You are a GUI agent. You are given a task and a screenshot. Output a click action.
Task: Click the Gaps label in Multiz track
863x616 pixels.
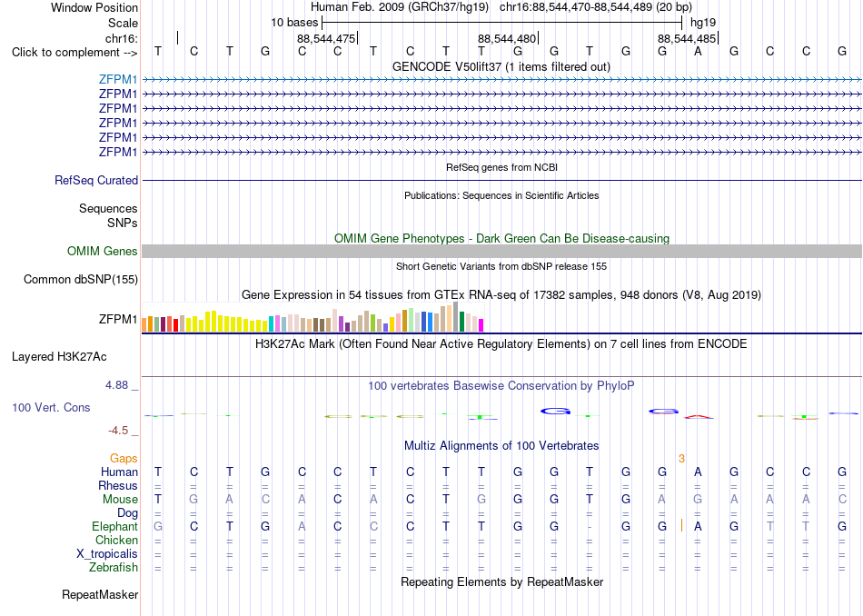124,458
